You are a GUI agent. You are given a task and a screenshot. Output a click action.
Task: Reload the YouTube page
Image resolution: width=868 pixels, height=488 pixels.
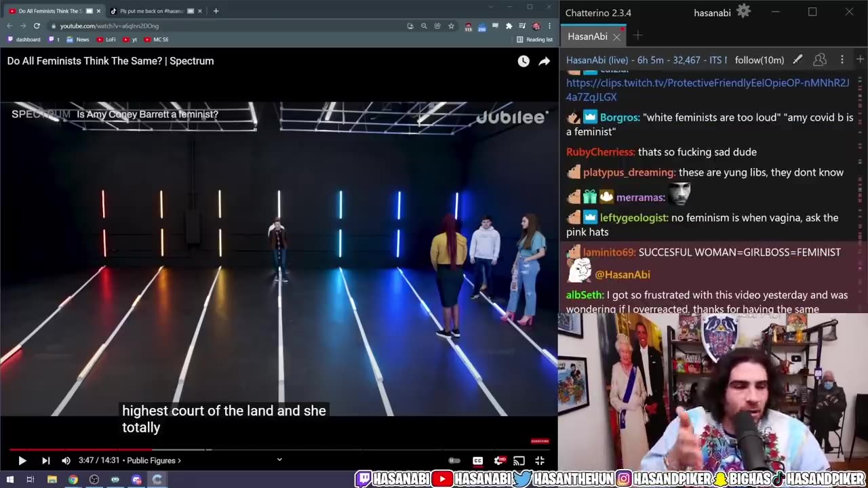tap(37, 26)
